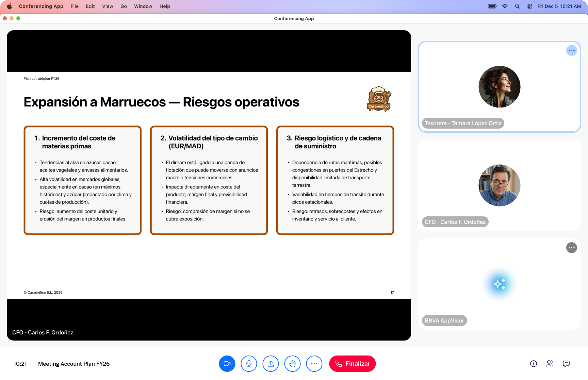
Task: Open the share screen upload button
Action: click(x=271, y=364)
